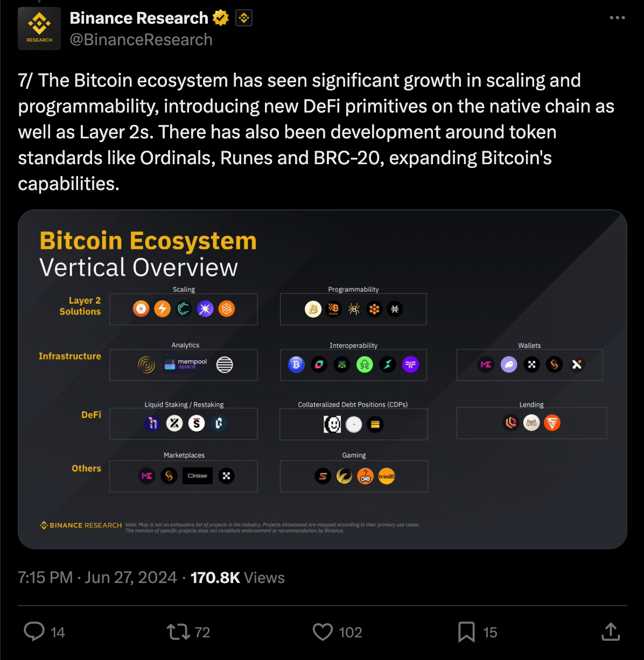
Task: Click the mempool.space logo in Analytics
Action: click(x=186, y=364)
